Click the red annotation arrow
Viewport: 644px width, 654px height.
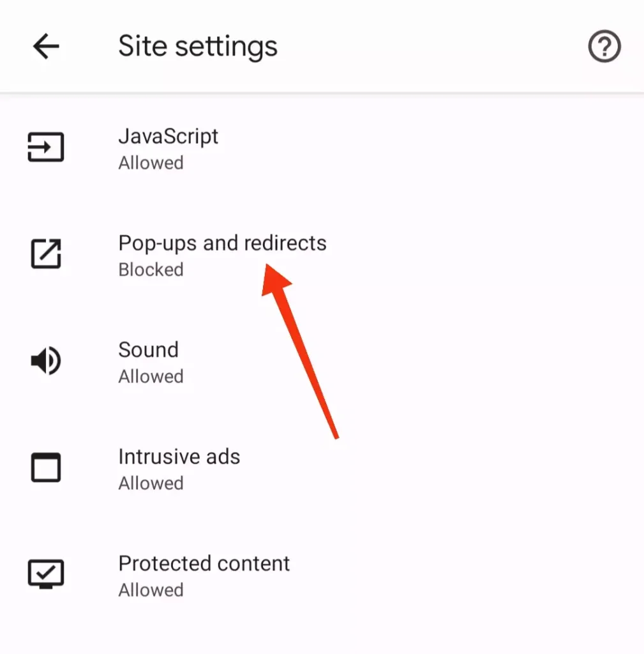[300, 351]
